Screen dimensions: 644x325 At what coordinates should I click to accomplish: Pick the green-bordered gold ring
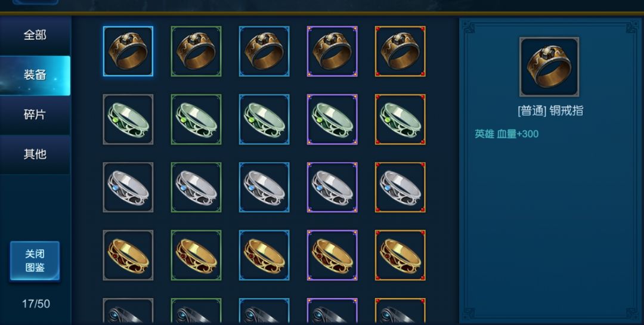click(196, 255)
